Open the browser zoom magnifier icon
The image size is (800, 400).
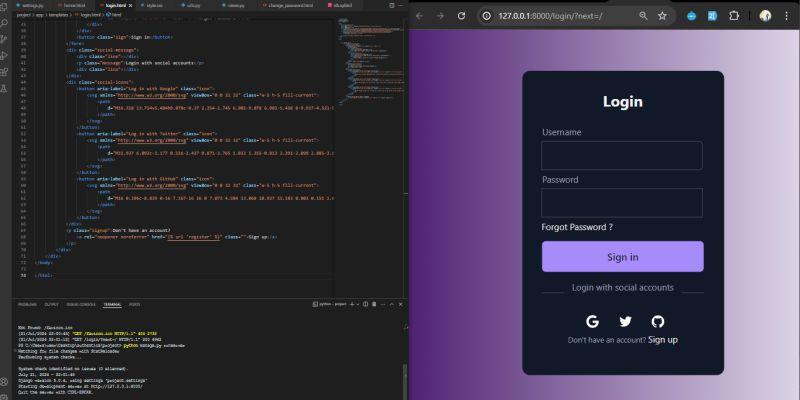pyautogui.click(x=643, y=16)
